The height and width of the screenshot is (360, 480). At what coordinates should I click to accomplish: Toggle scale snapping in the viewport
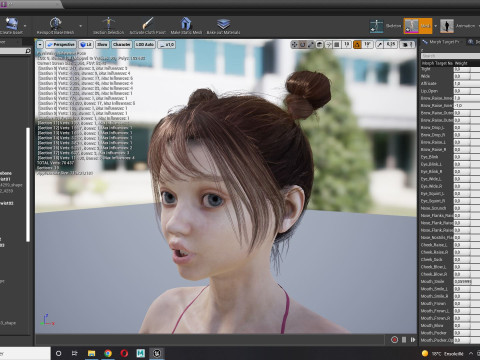pyautogui.click(x=380, y=44)
